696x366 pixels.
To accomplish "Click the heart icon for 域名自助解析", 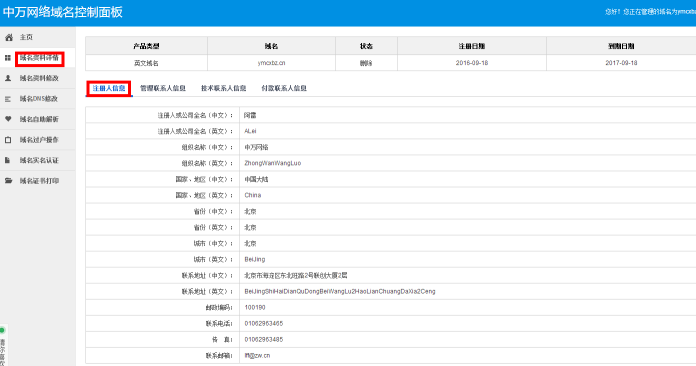I will (8, 119).
